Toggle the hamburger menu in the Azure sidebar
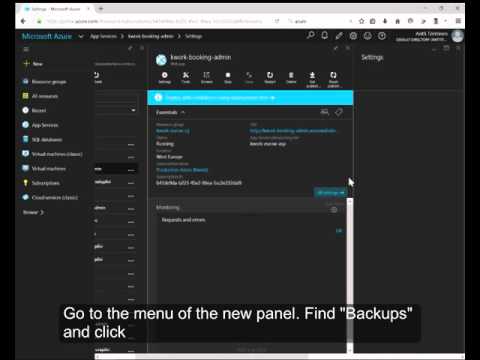480x360 pixels. tap(26, 49)
